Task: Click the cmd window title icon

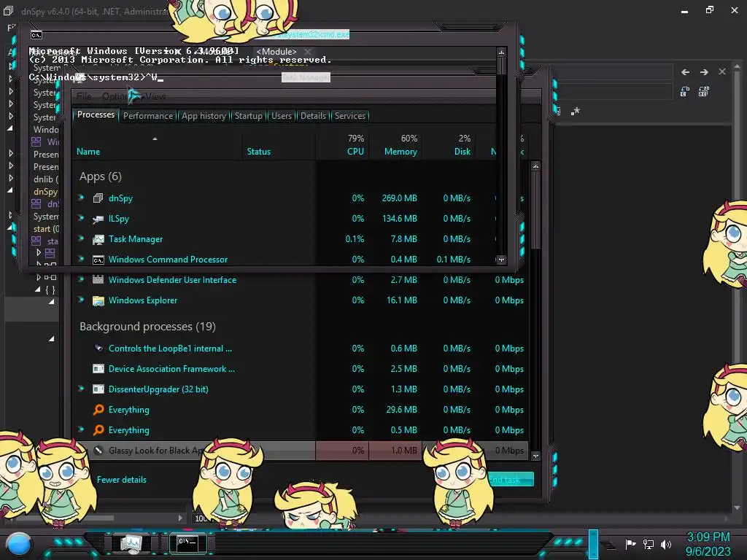Action: tap(36, 35)
